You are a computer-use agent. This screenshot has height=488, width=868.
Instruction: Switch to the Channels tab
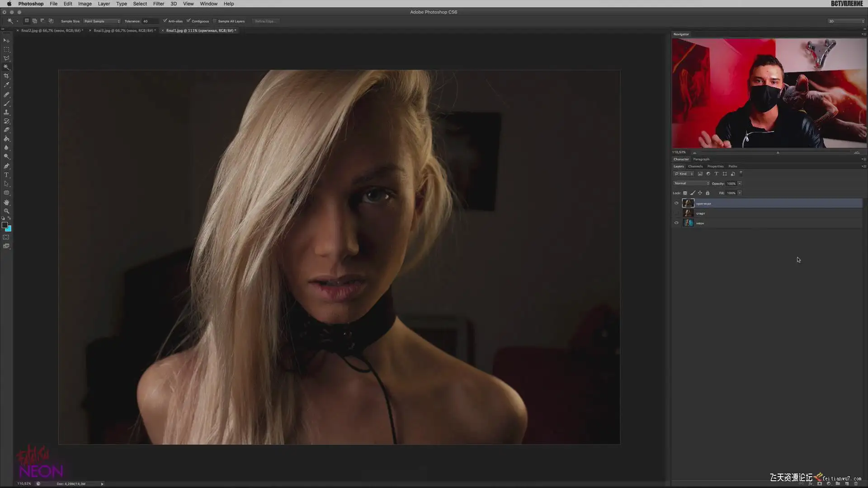695,166
